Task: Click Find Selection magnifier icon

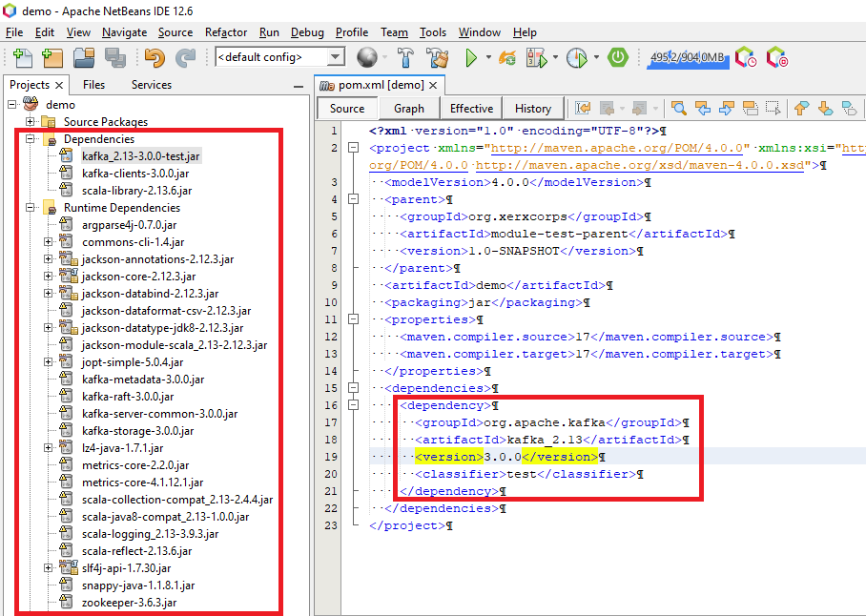Action: [x=679, y=108]
